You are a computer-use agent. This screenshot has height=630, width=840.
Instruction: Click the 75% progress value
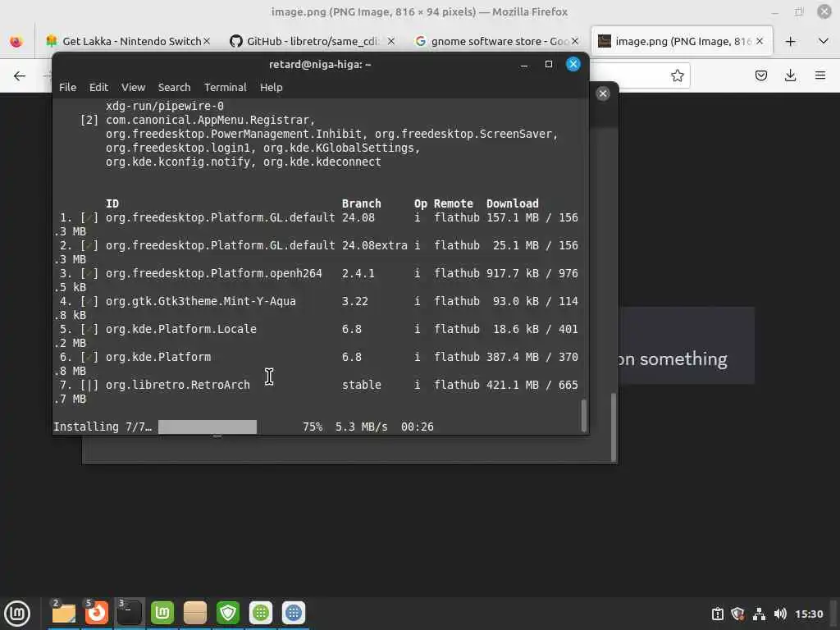[x=313, y=427]
